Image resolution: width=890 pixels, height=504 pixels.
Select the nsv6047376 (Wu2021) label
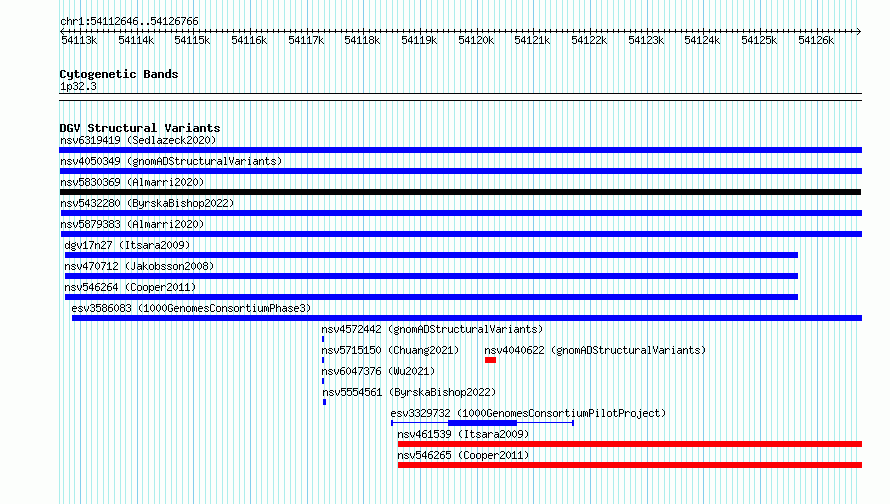pyautogui.click(x=378, y=371)
